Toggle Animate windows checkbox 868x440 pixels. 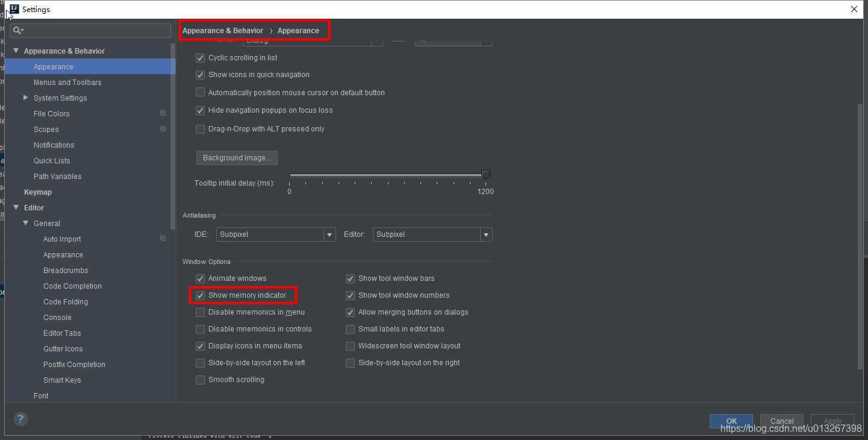[x=201, y=278]
